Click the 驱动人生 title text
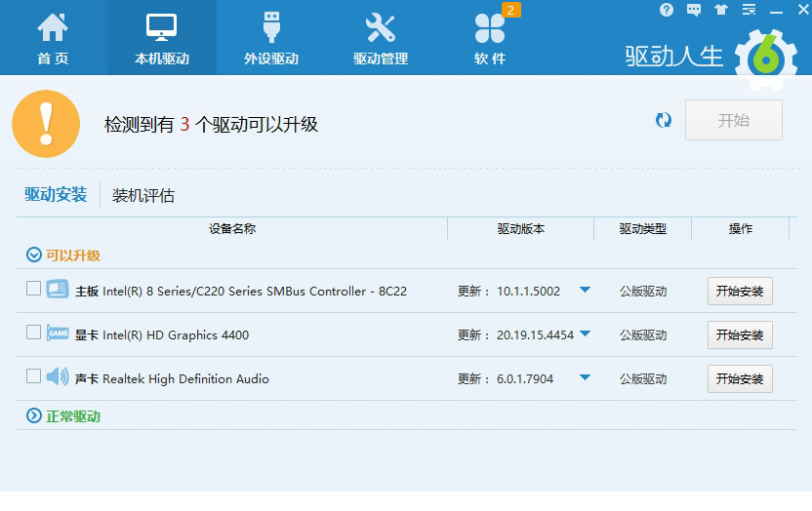Viewport: 812px width, 511px height. (673, 56)
